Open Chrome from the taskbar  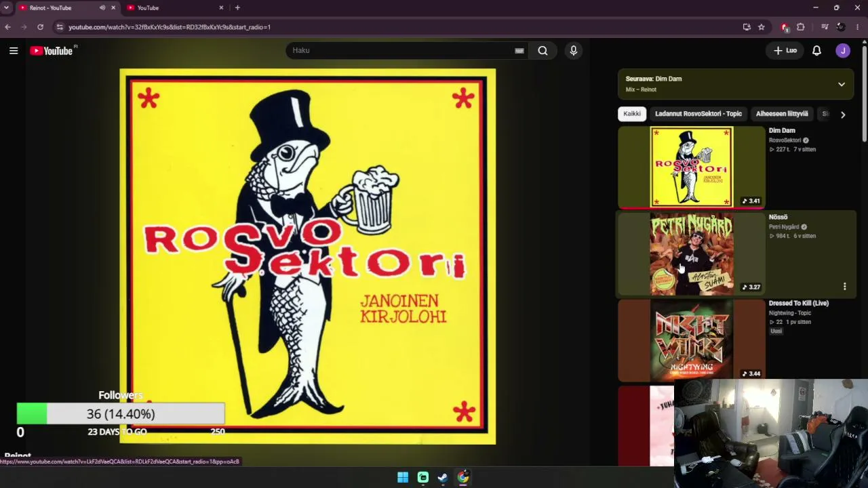[x=462, y=477]
